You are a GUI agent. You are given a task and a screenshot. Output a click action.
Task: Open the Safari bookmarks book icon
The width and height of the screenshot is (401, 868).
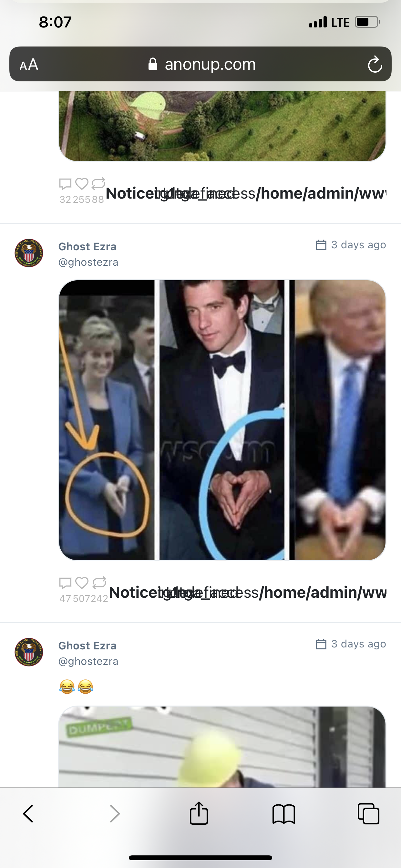284,814
